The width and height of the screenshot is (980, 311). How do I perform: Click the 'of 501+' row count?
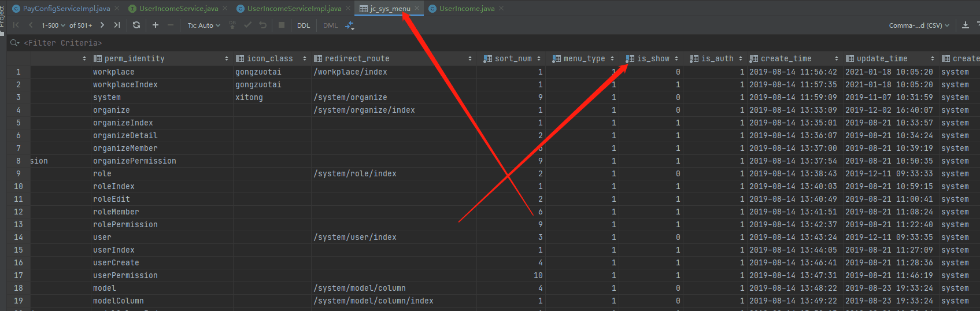(80, 25)
